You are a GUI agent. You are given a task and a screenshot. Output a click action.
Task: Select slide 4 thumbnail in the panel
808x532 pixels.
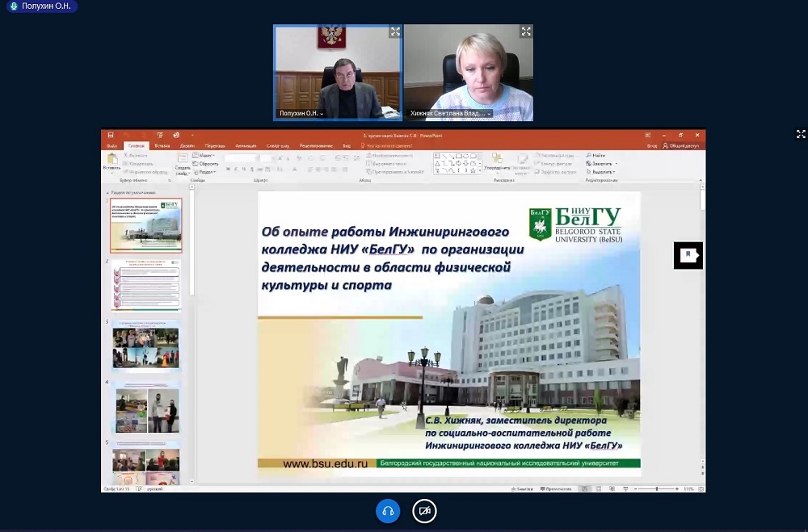pos(146,407)
